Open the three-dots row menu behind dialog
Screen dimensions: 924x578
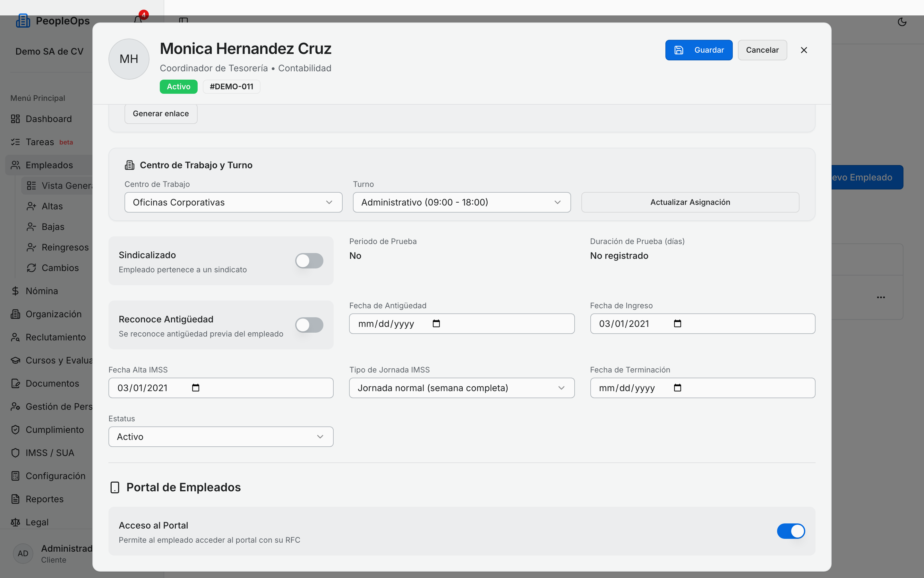click(881, 297)
